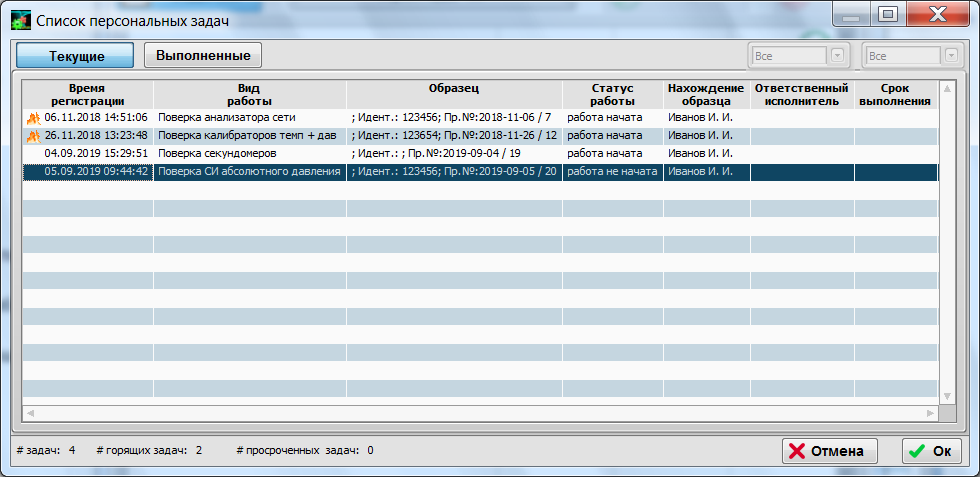
Task: Click the horizontal scrollbar's right arrow
Action: pos(931,412)
